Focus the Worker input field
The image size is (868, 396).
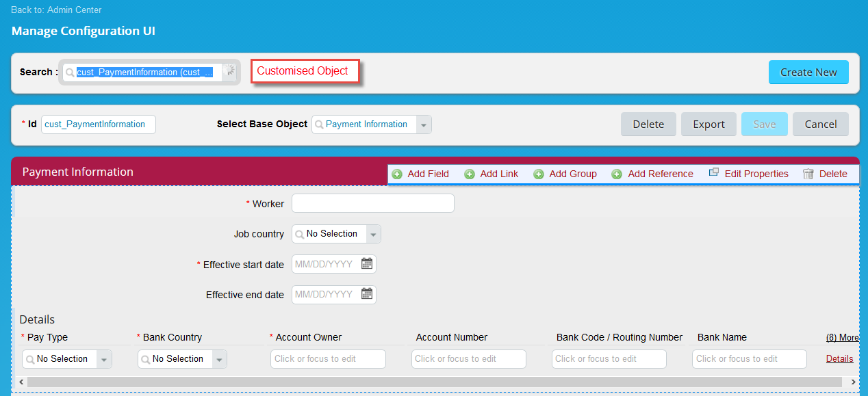point(373,203)
